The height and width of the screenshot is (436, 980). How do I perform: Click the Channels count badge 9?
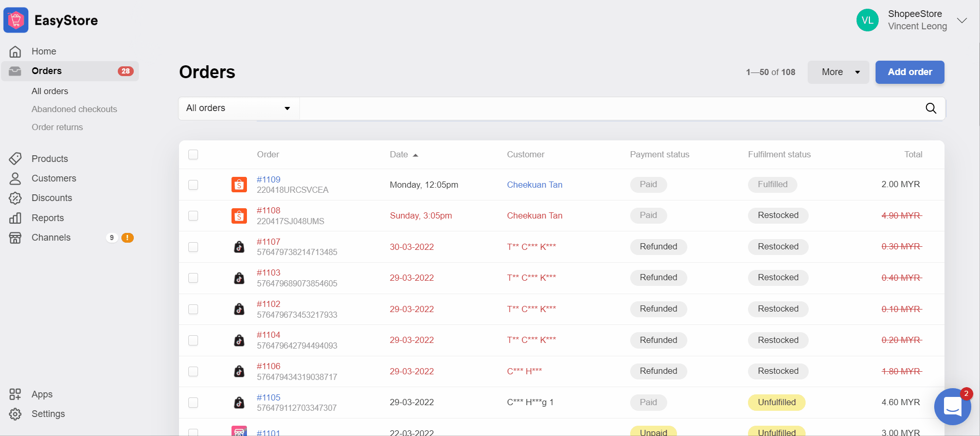tap(112, 238)
